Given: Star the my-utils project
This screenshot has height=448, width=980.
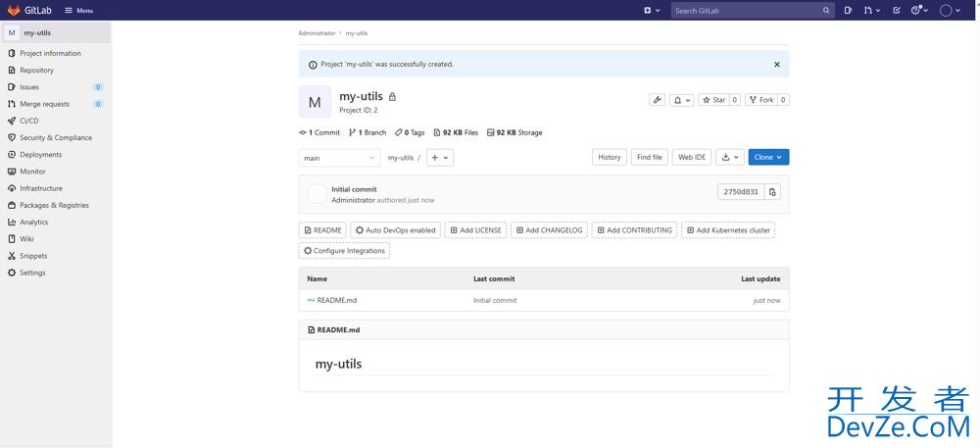Looking at the screenshot, I should pyautogui.click(x=713, y=100).
